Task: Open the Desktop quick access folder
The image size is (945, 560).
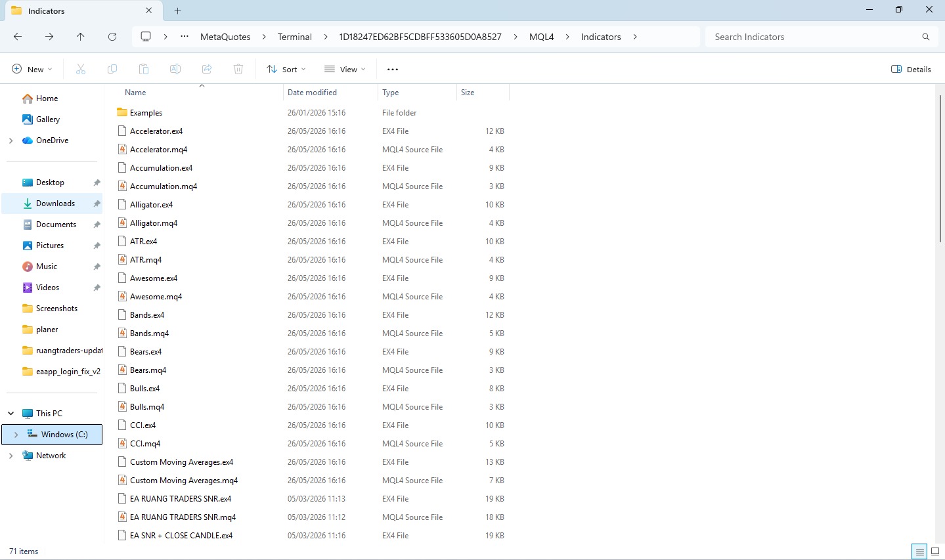Action: [x=50, y=183]
